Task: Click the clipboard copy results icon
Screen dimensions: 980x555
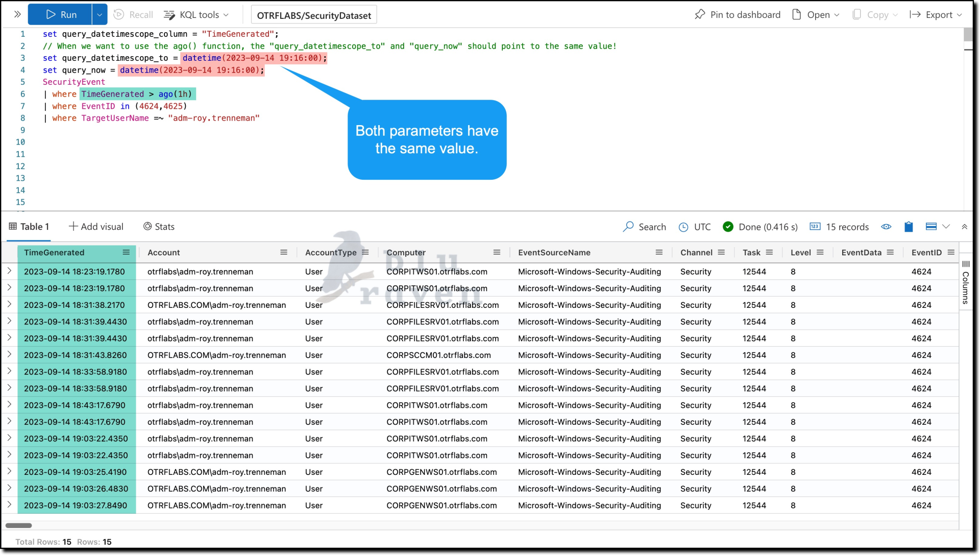Action: point(909,227)
